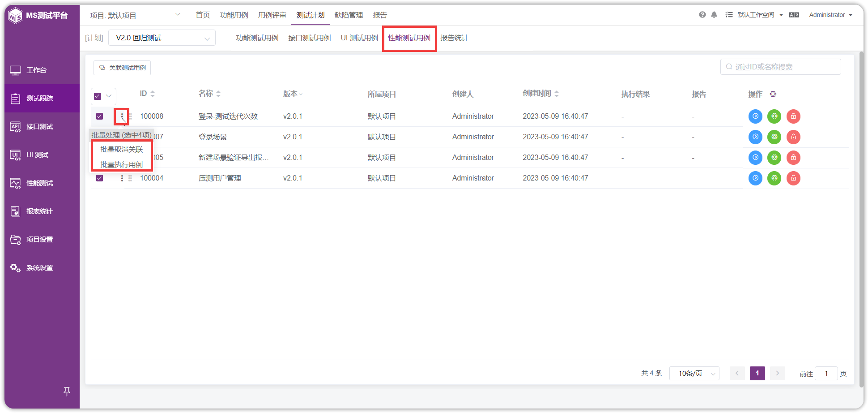Click page number 1 in pagination
The width and height of the screenshot is (868, 413).
point(757,373)
